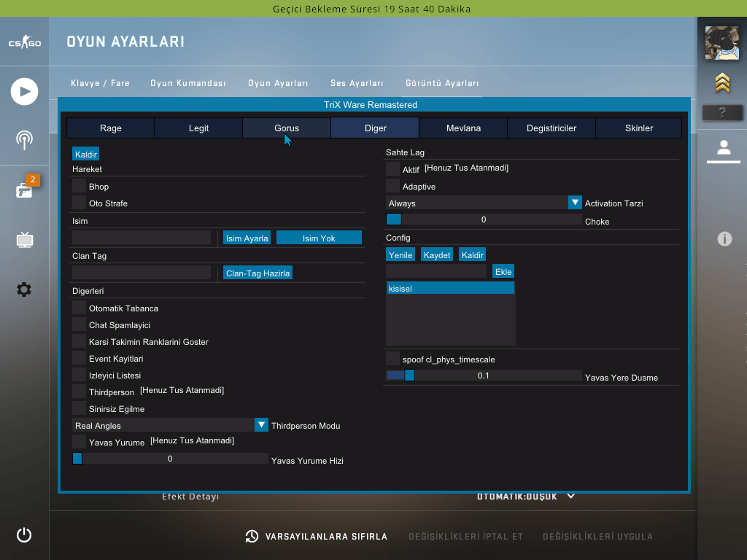Enable Sinirsiz Egilme checkbox
The image size is (747, 560).
point(79,408)
